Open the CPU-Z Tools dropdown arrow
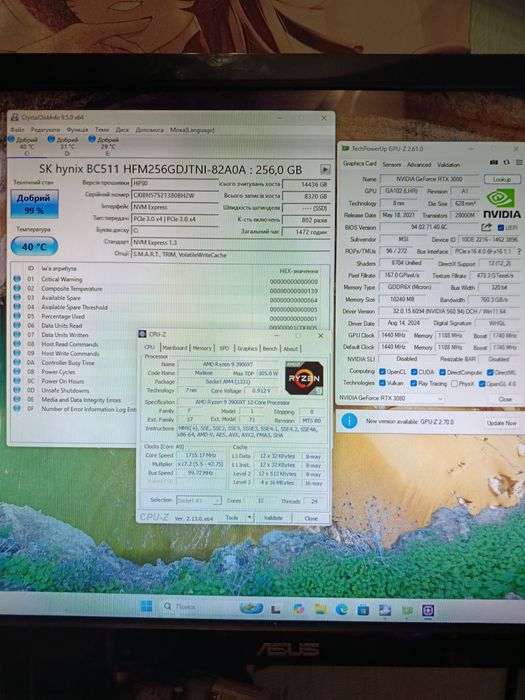The height and width of the screenshot is (700, 525). coord(250,517)
